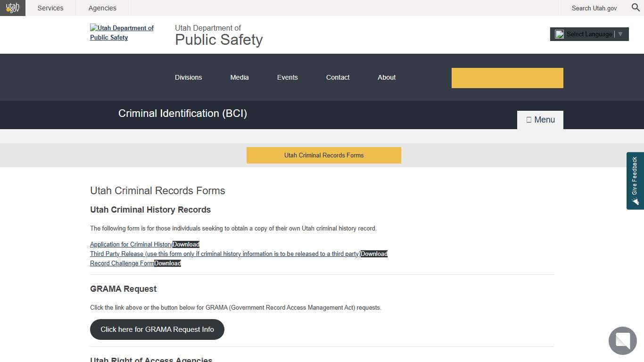Click the Utah Department of Public Safety logo
This screenshot has height=362, width=644.
(122, 33)
